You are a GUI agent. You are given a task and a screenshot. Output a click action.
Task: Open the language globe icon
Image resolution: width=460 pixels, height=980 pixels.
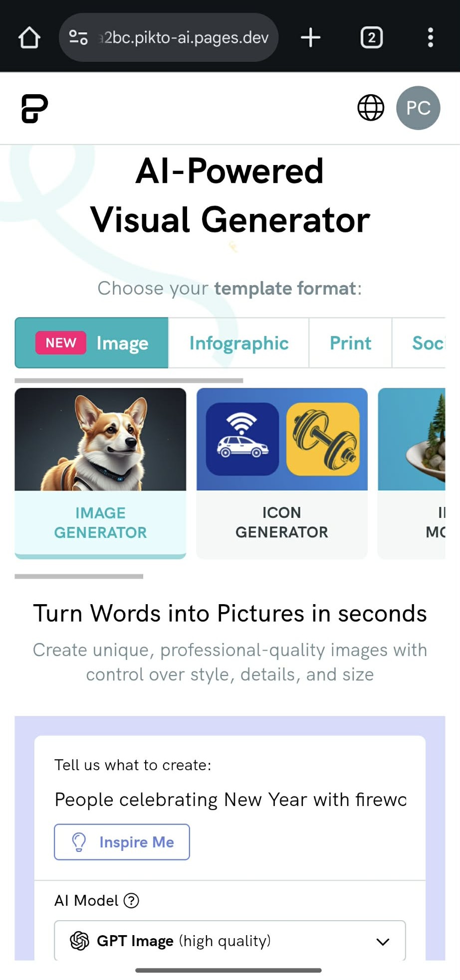pos(371,108)
